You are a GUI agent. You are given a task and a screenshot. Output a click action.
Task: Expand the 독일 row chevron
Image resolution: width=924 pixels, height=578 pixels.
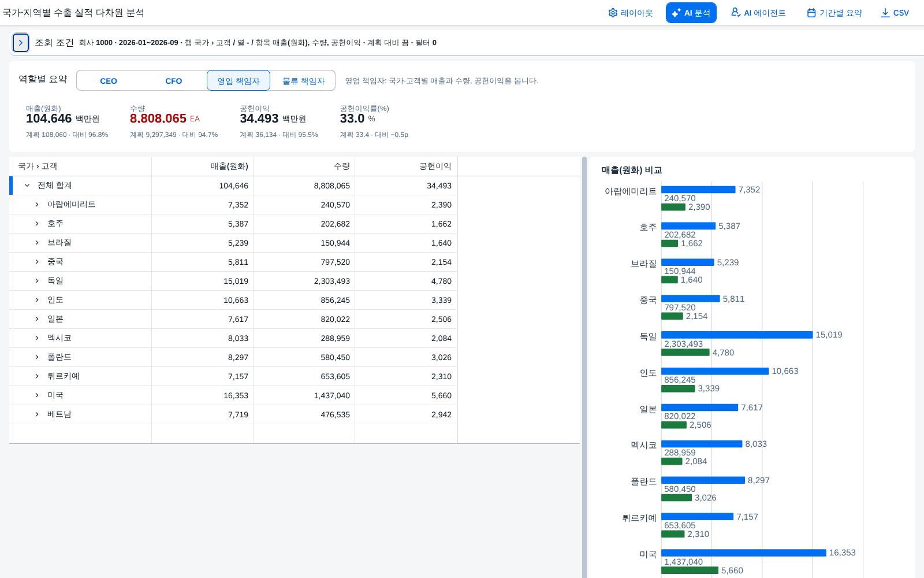tap(37, 281)
